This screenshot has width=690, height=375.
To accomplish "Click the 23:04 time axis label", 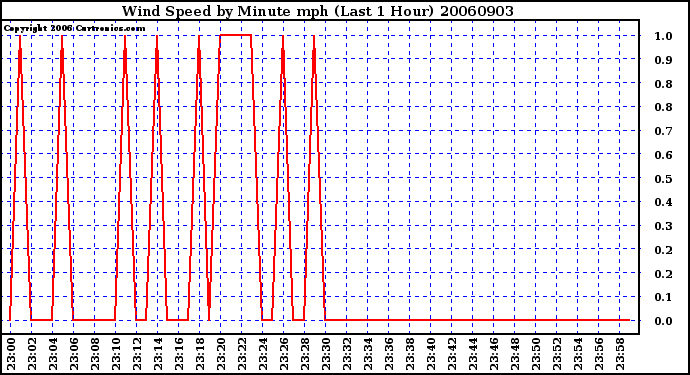I will (x=53, y=355).
